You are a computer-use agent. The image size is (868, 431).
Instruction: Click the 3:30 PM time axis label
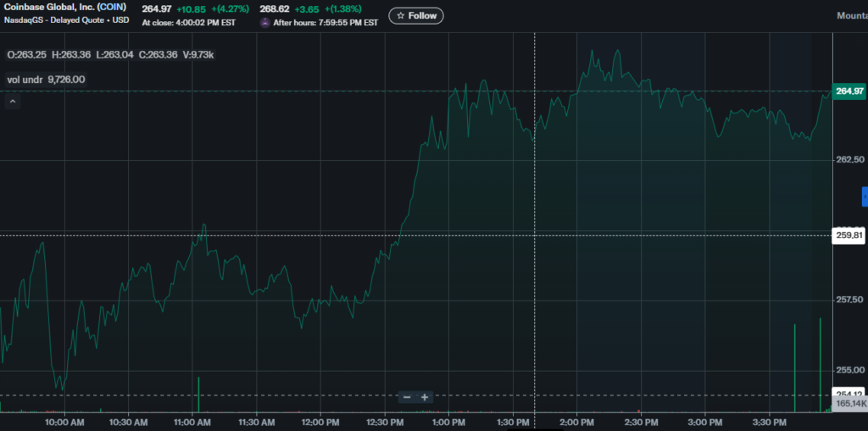coord(768,422)
